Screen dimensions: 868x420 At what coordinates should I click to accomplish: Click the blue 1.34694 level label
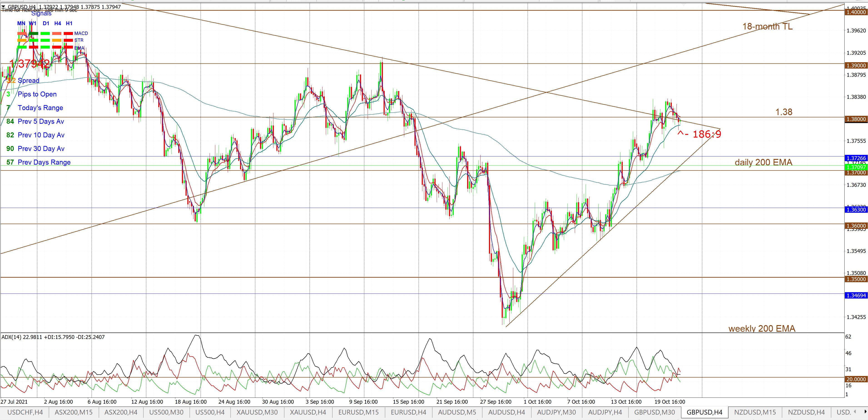(x=856, y=295)
